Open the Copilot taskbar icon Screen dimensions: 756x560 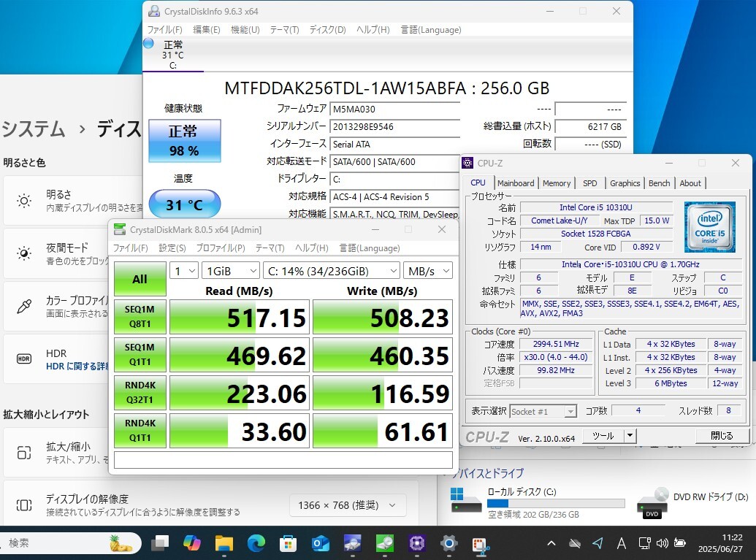(x=191, y=543)
